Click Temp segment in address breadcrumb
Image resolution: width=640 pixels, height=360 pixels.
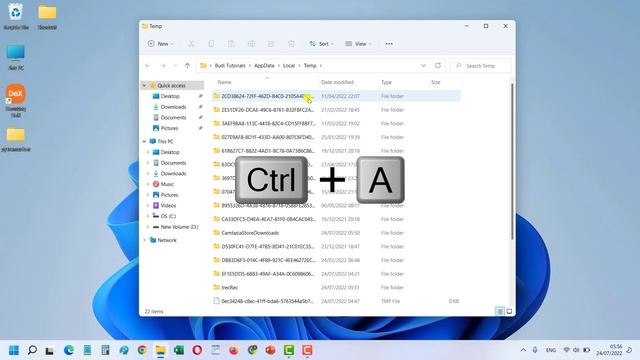pos(310,66)
